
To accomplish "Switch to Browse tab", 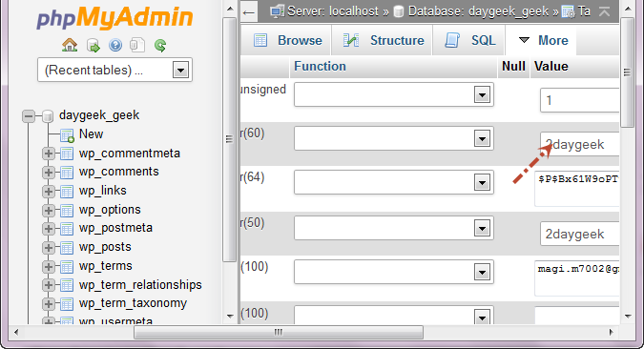I will 287,40.
